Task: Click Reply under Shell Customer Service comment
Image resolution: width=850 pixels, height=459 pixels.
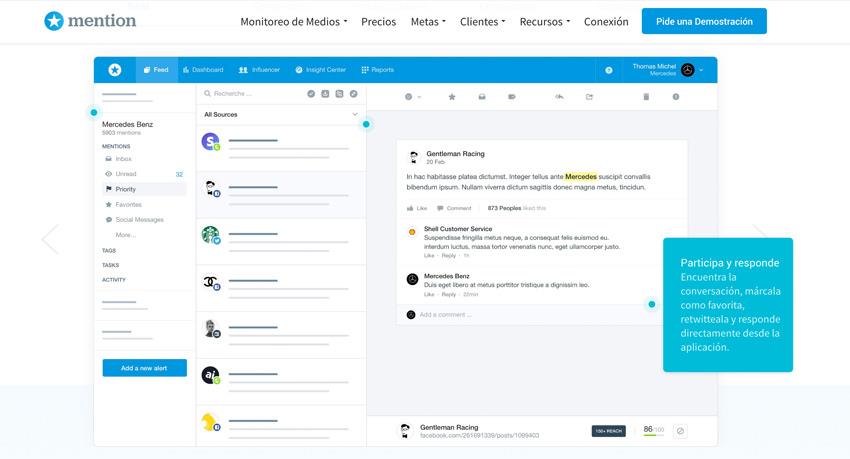Action: pos(449,256)
